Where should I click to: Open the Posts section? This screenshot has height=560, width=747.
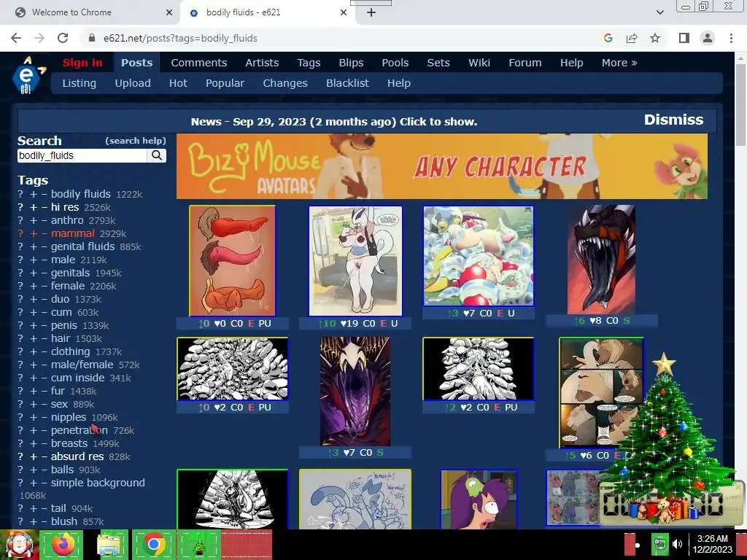136,63
